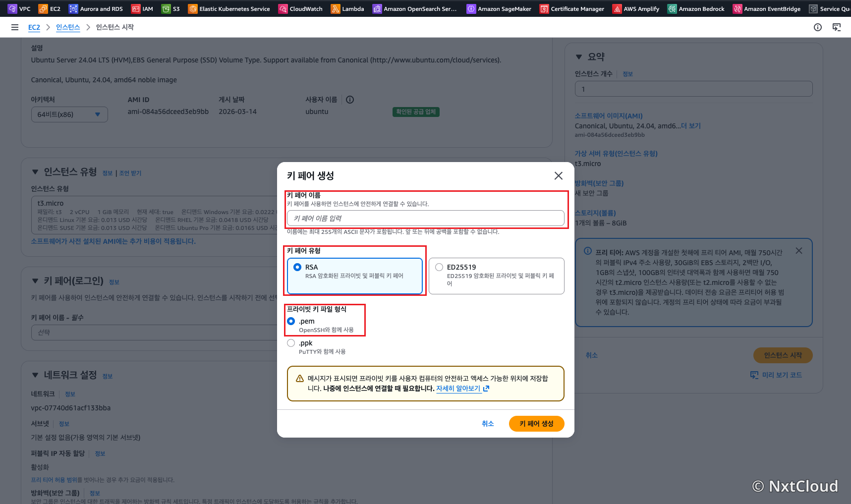The image size is (851, 504).
Task: Open the Elastic Kubernetes Service shortcut icon
Action: point(193,8)
